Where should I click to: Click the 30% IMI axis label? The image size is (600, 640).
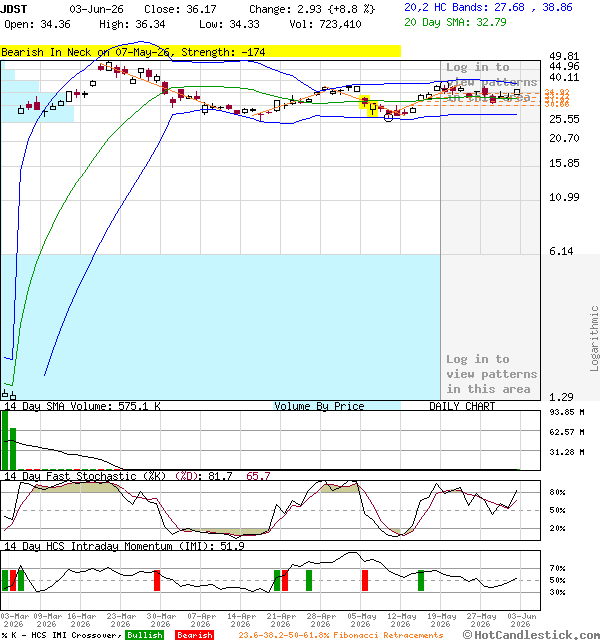tap(557, 592)
